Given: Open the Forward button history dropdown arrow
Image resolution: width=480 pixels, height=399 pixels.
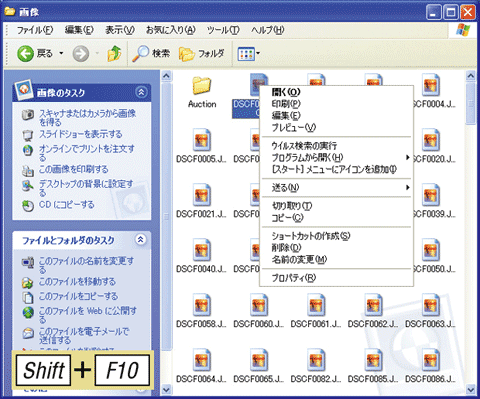Looking at the screenshot, I should (97, 53).
